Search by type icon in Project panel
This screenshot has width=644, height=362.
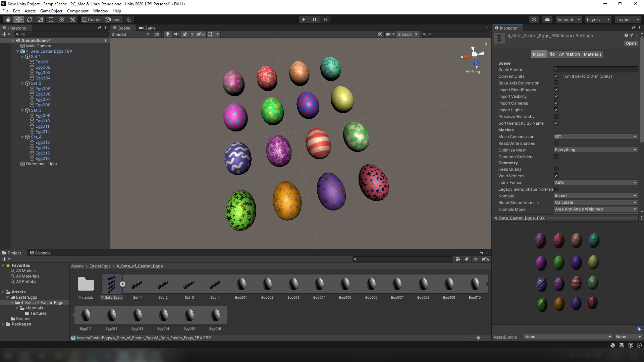[x=458, y=259]
